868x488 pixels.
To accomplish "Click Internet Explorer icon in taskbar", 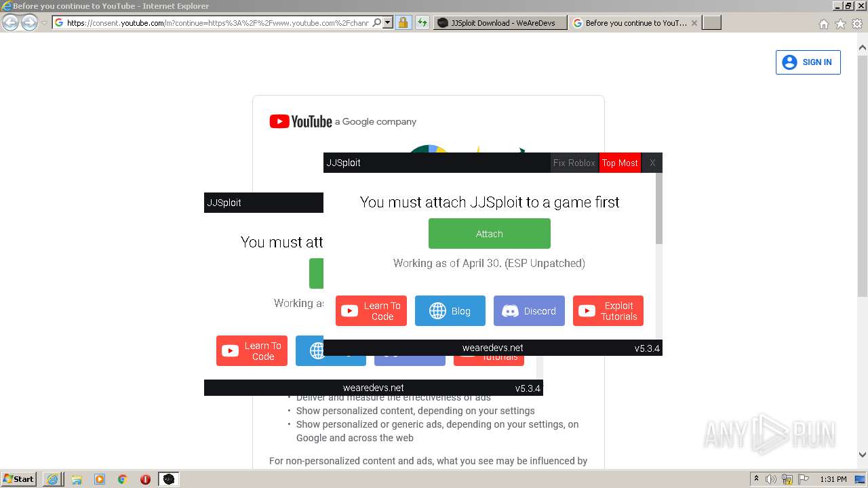I will tap(52, 479).
